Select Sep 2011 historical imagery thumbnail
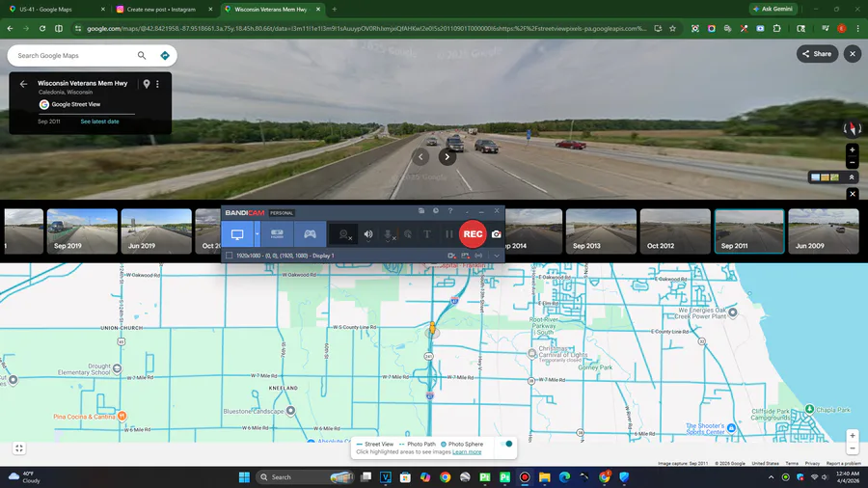The height and width of the screenshot is (488, 868). [749, 231]
